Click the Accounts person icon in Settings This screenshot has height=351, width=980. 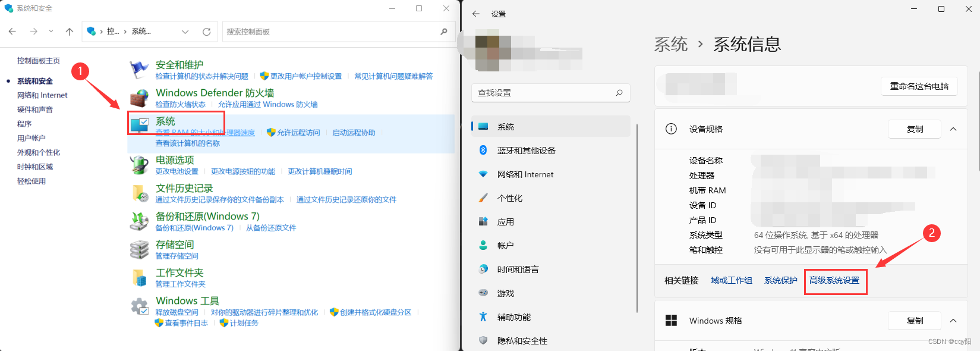483,245
